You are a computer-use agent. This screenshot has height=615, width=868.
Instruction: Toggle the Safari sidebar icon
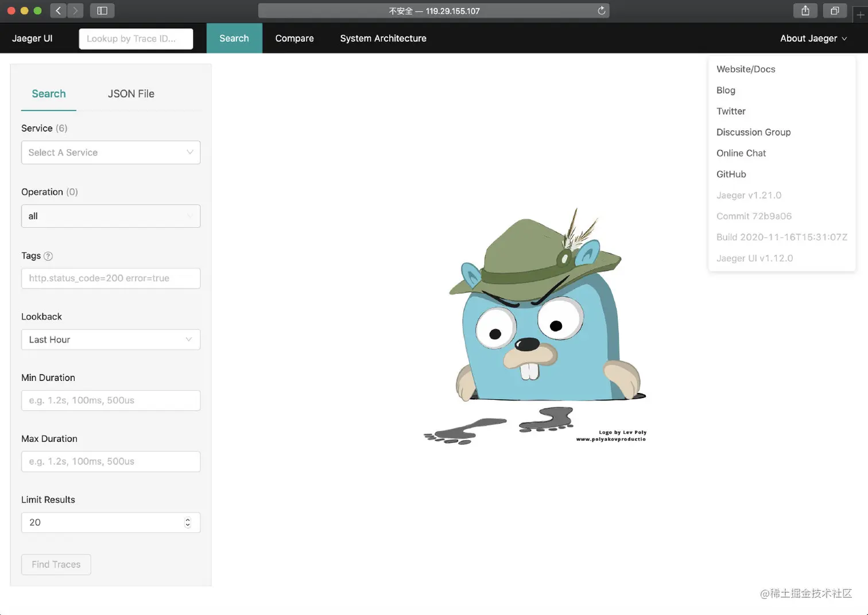click(102, 10)
